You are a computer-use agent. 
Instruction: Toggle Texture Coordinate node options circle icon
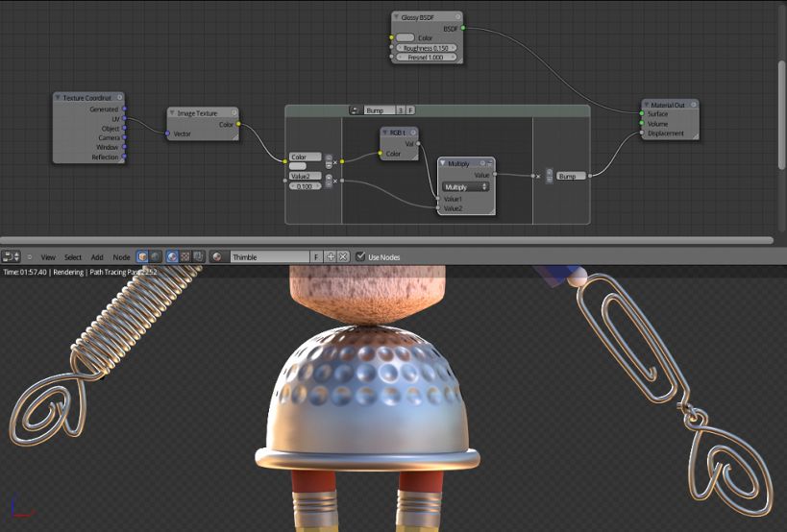coord(119,97)
